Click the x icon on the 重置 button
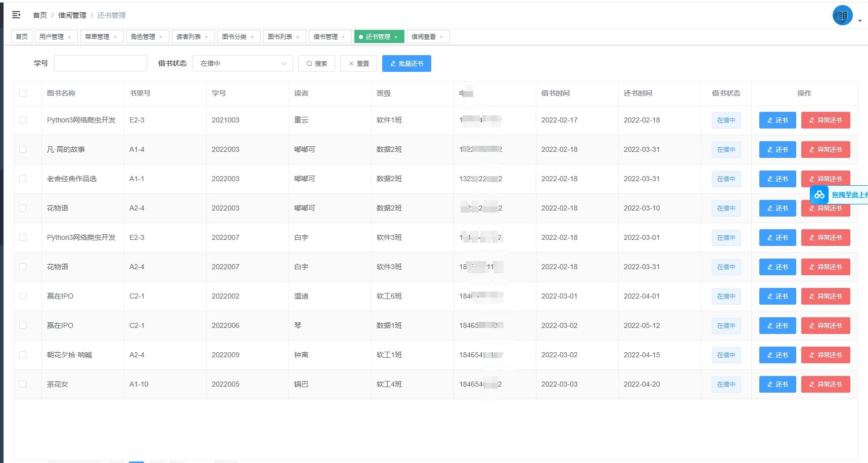This screenshot has width=868, height=463. point(351,63)
